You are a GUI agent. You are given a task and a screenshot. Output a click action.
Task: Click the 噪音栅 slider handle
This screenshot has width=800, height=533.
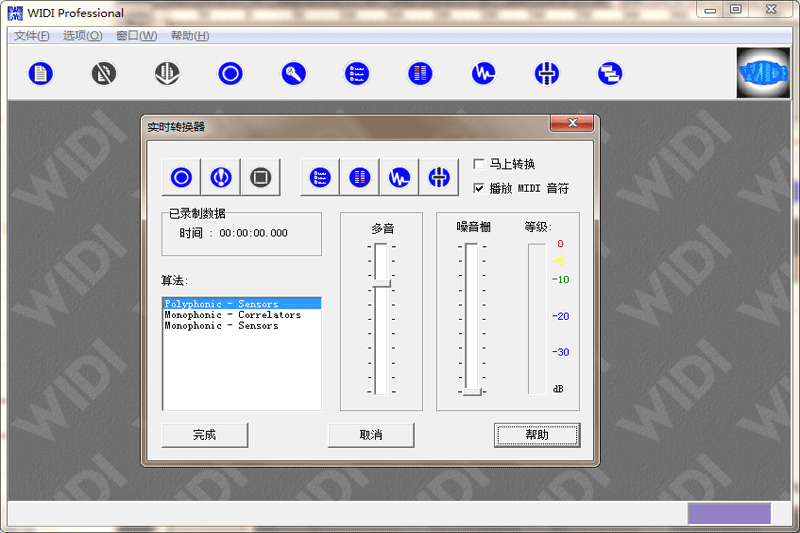[472, 392]
